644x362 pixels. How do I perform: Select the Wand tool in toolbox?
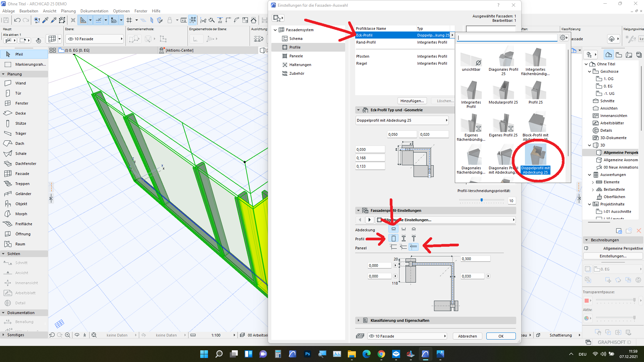tap(20, 83)
